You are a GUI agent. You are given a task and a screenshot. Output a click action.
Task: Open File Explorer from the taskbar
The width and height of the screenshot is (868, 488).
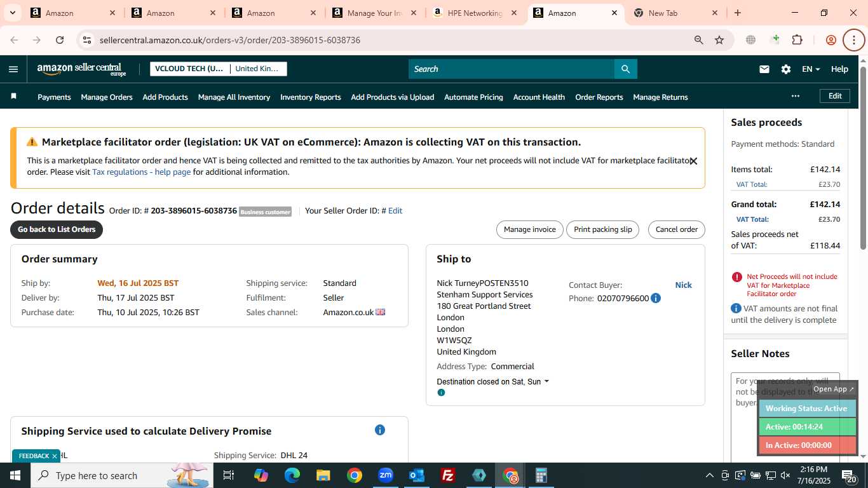pos(323,475)
